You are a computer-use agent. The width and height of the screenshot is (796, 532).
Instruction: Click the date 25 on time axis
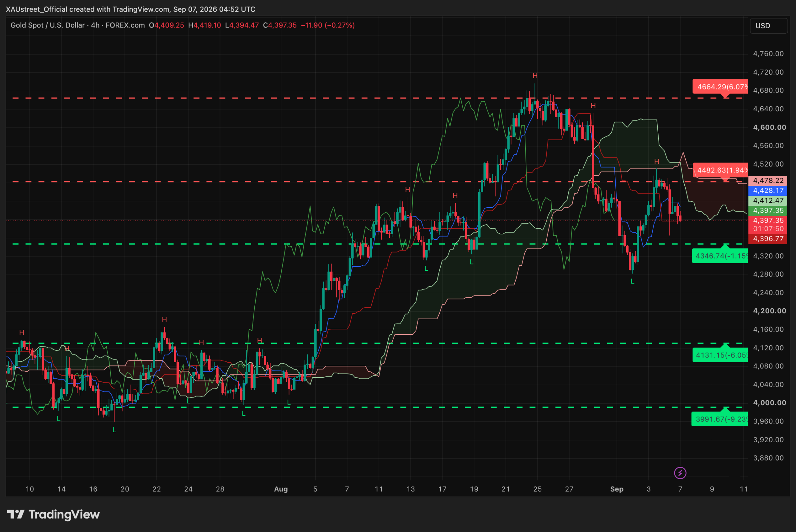pyautogui.click(x=537, y=489)
